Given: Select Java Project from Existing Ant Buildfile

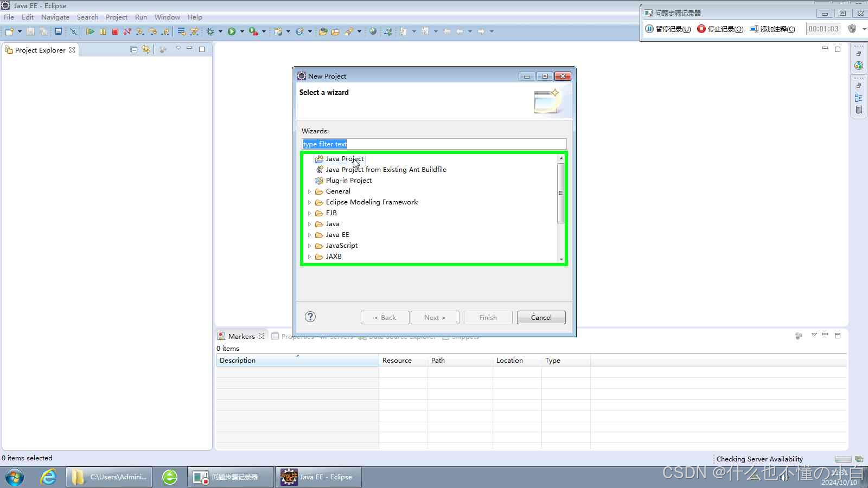Looking at the screenshot, I should coord(386,170).
